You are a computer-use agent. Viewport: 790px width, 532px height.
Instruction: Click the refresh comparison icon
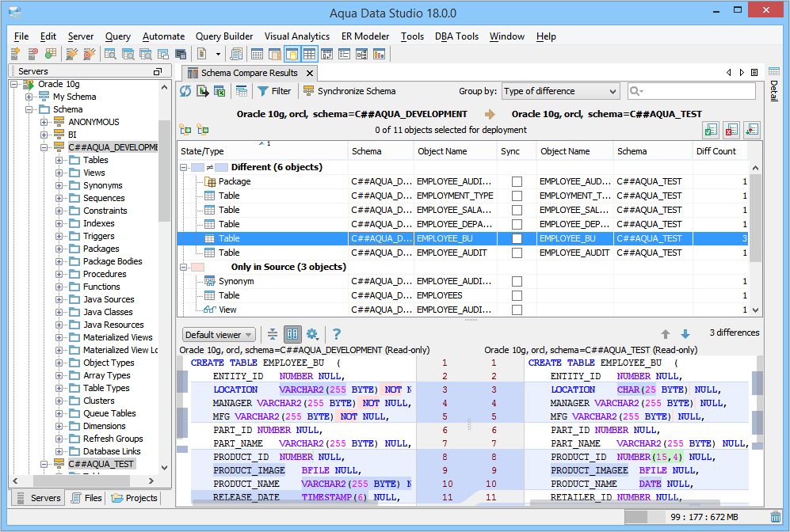tap(185, 91)
